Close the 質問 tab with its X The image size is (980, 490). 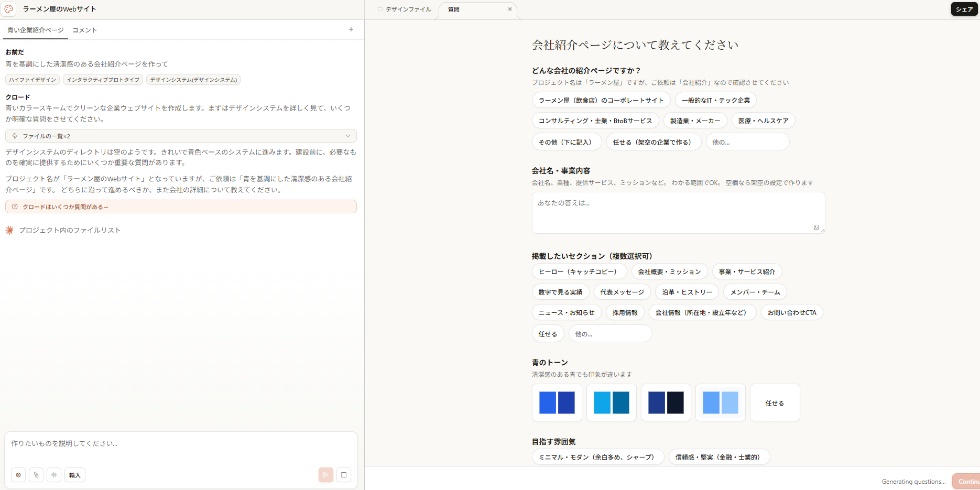[509, 9]
